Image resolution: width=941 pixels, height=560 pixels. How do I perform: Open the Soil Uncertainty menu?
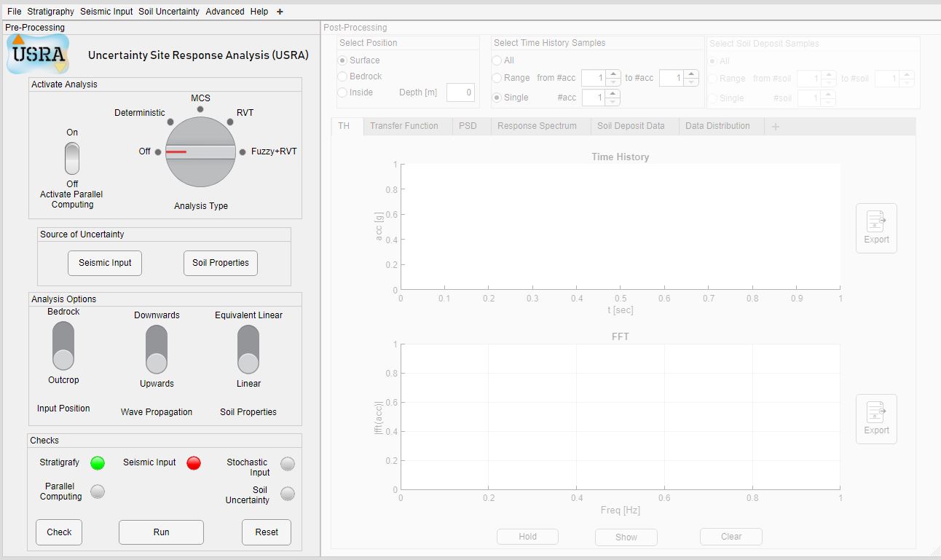[169, 12]
